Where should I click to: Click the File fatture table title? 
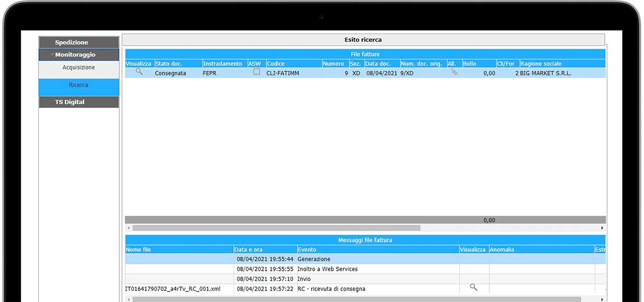[x=365, y=54]
